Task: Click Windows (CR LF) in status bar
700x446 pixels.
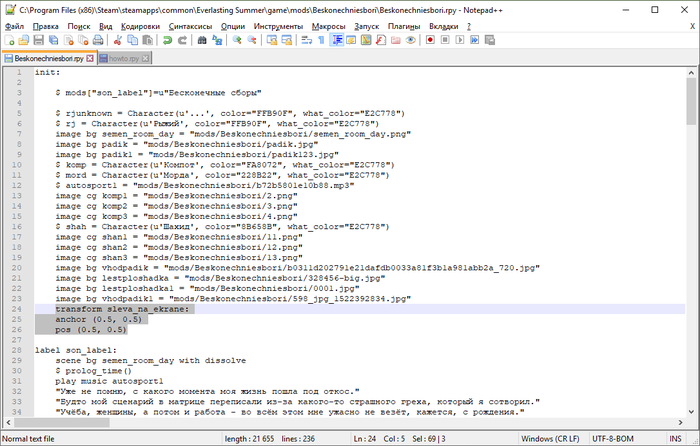Action: [x=550, y=439]
